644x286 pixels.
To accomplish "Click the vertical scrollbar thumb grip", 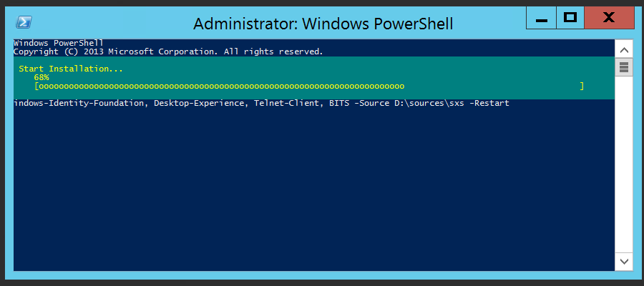I will tap(624, 67).
